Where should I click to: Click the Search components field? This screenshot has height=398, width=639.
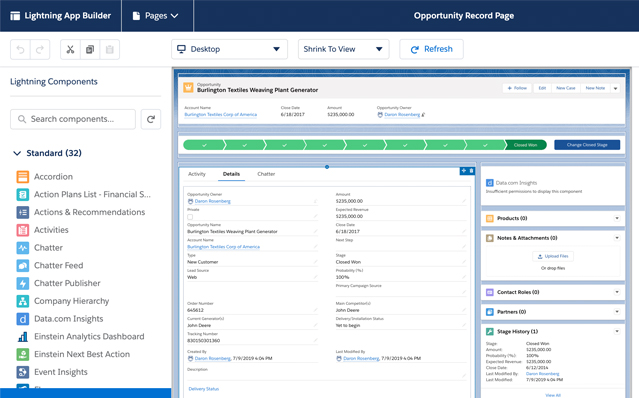pos(73,119)
